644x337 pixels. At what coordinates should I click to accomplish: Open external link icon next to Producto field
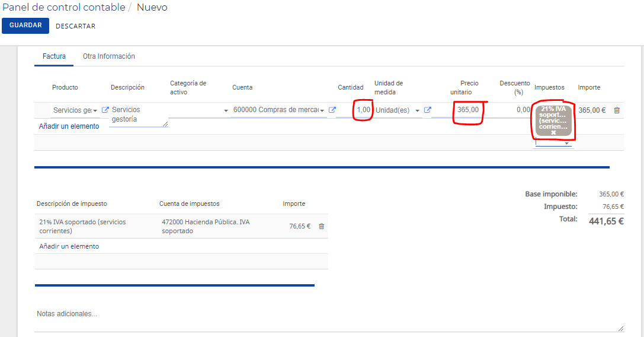tap(105, 110)
